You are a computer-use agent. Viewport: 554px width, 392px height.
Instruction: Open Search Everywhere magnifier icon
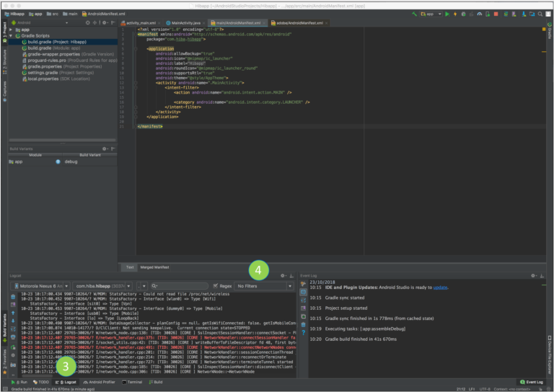click(x=539, y=14)
